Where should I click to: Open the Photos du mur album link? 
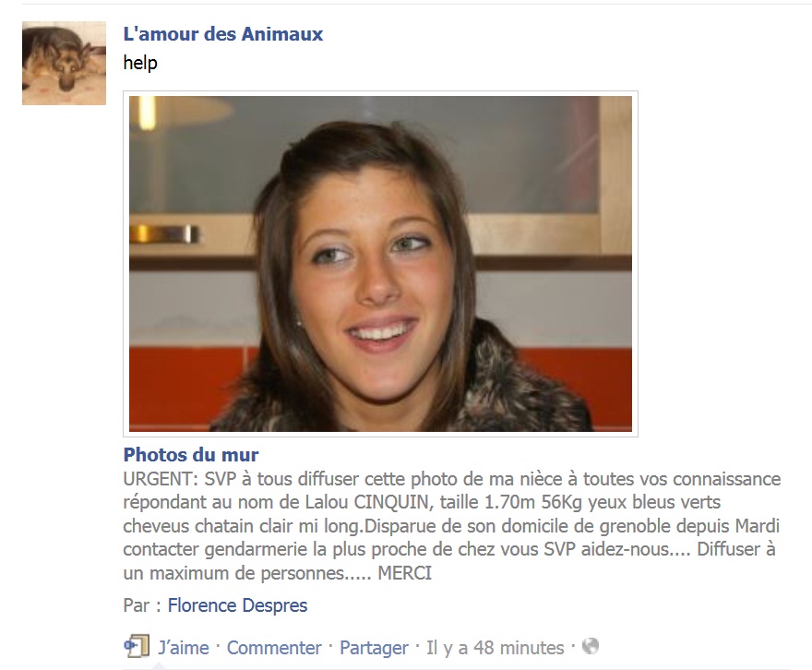(191, 455)
